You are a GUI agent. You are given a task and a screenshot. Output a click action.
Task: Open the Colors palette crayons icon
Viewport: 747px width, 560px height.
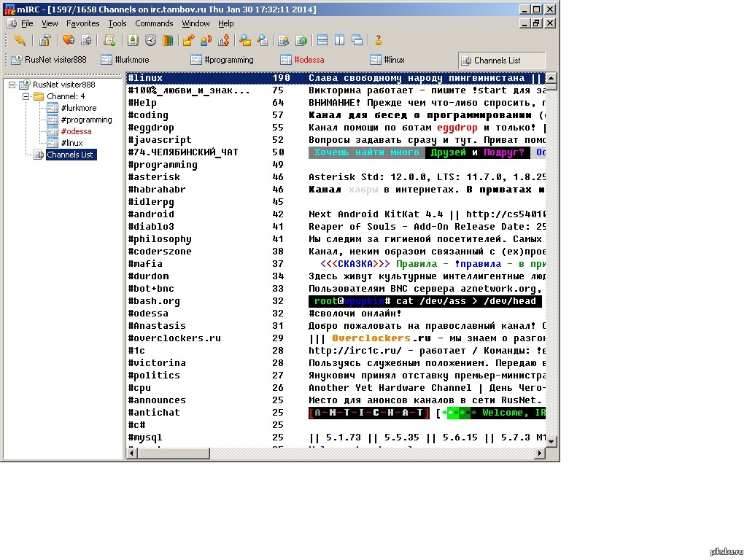166,40
